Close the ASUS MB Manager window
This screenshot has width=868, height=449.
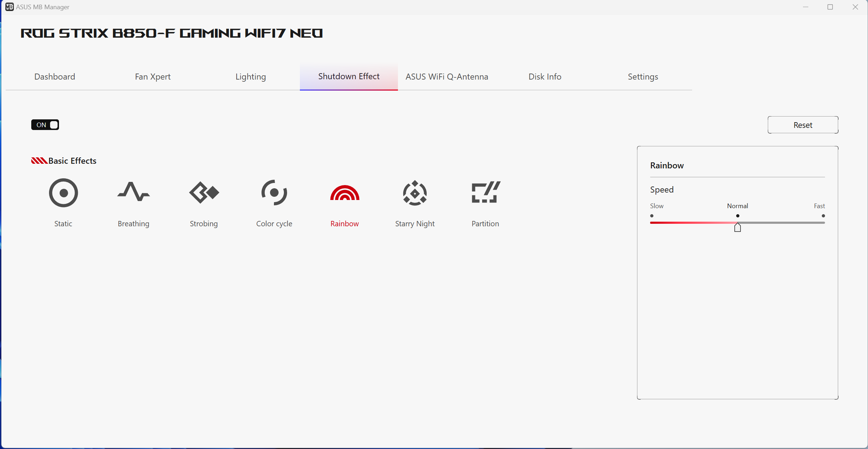855,7
